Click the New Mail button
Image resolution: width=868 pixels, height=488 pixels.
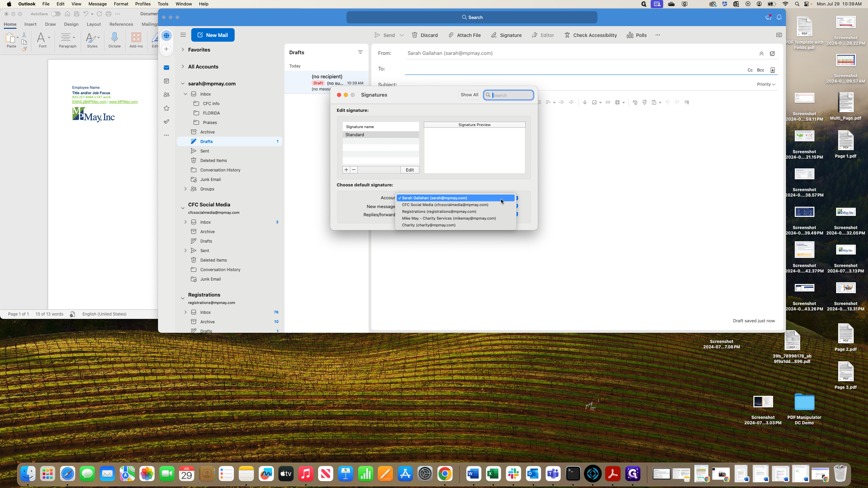click(213, 35)
